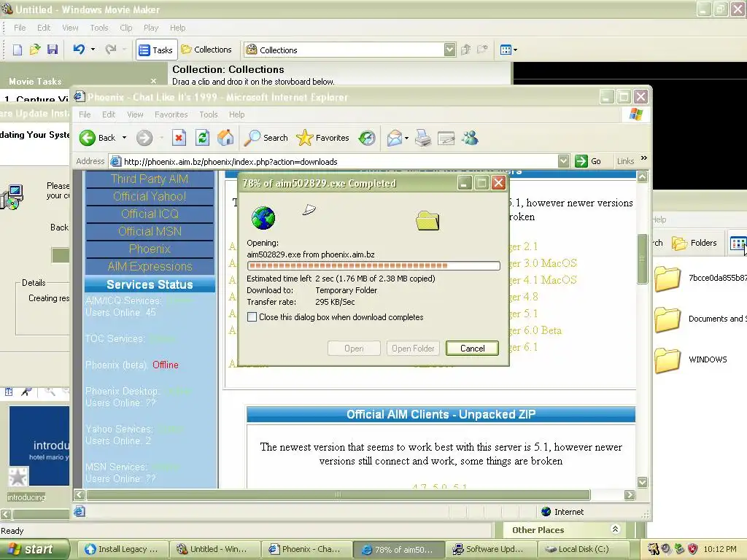Close the Movie Tasks pane

[x=153, y=82]
